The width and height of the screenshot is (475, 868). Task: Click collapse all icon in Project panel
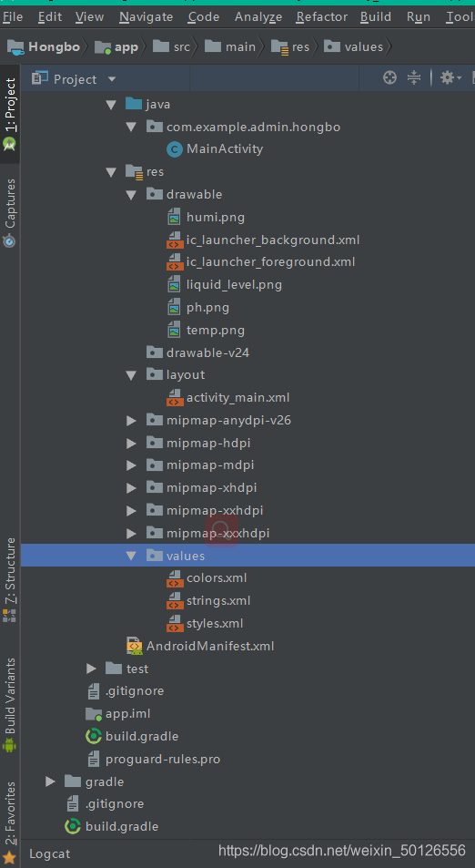click(x=414, y=78)
